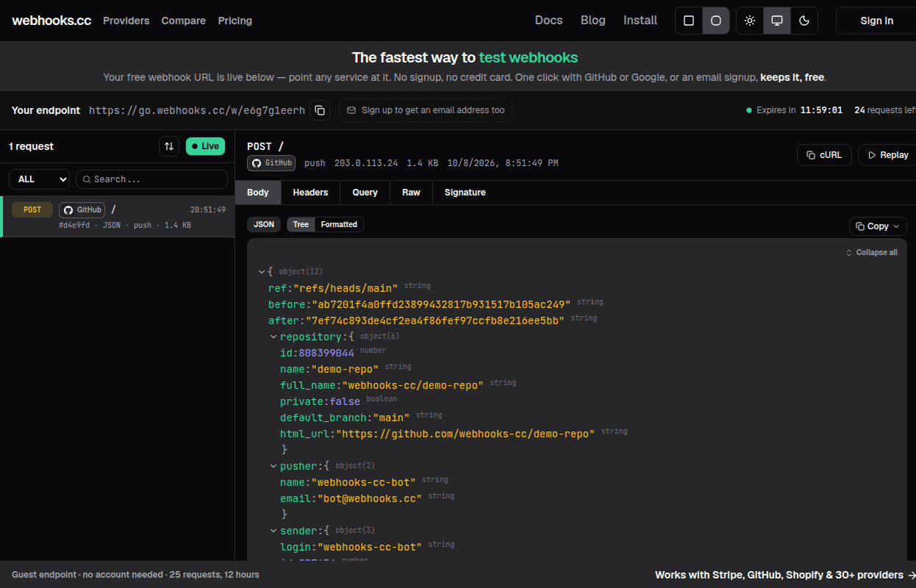Image resolution: width=916 pixels, height=588 pixels.
Task: Open Works with Stripe, GitHub, Shopify link
Action: [x=785, y=575]
